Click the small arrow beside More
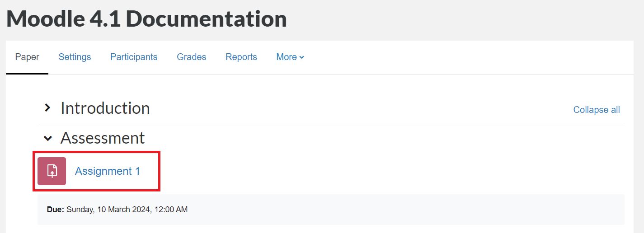 [302, 57]
